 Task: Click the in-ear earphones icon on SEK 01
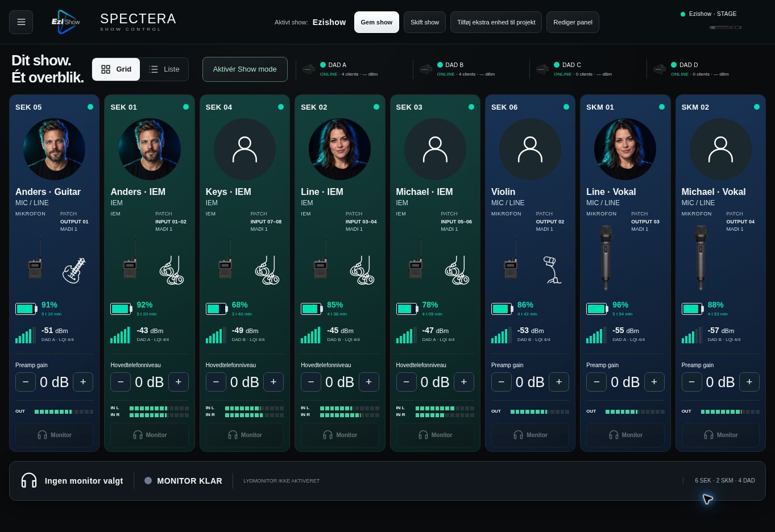tap(172, 270)
